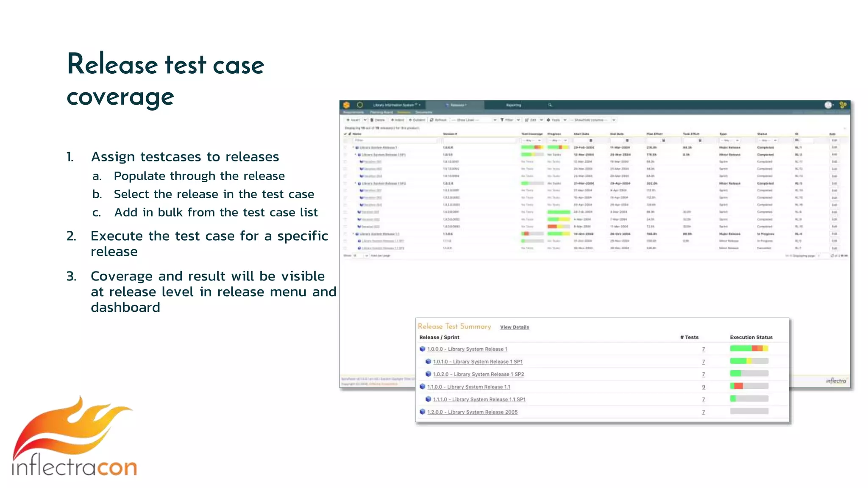Image resolution: width=868 pixels, height=488 pixels.
Task: Click the cube icon beside 1.0.1.0 summary row
Action: (428, 361)
